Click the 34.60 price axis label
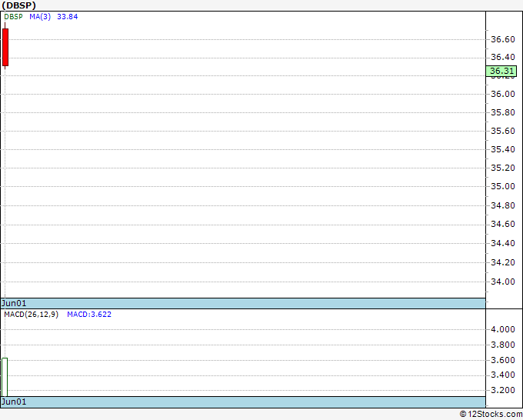Image resolution: width=523 pixels, height=420 pixels. [503, 224]
